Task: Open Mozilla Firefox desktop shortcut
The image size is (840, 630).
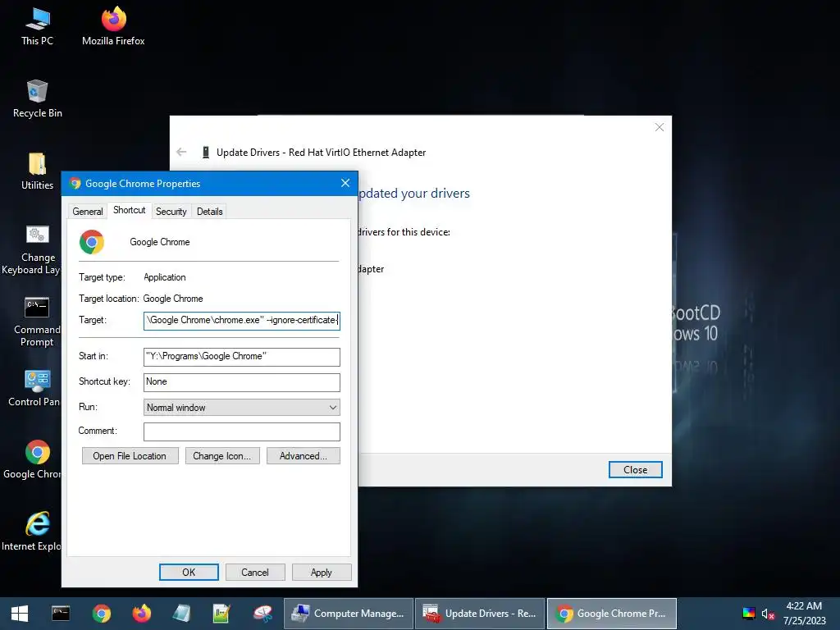Action: (113, 27)
